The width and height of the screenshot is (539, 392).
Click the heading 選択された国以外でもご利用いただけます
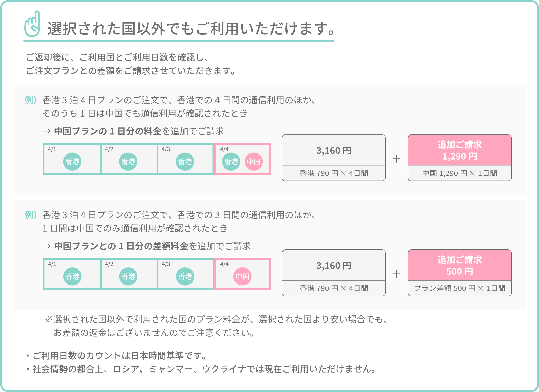pos(191,28)
